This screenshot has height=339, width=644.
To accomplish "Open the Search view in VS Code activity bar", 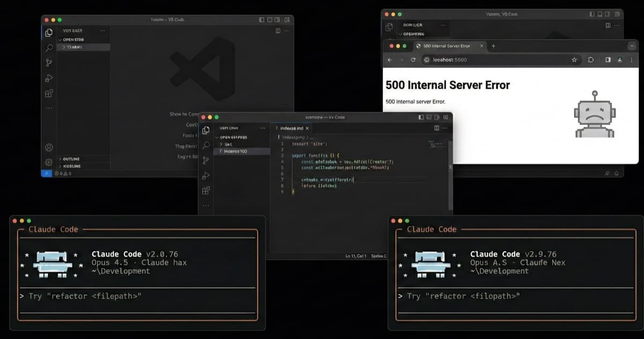I will coord(49,47).
